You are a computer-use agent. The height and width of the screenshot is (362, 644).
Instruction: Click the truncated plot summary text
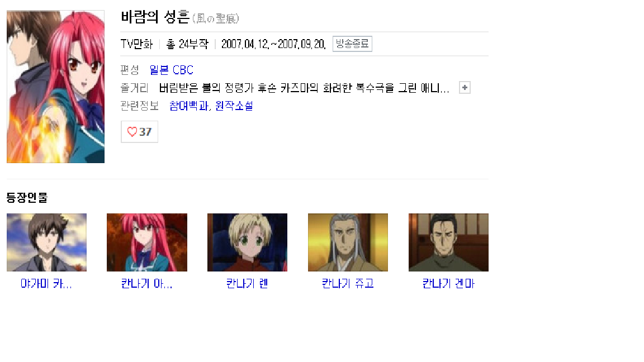pos(304,88)
